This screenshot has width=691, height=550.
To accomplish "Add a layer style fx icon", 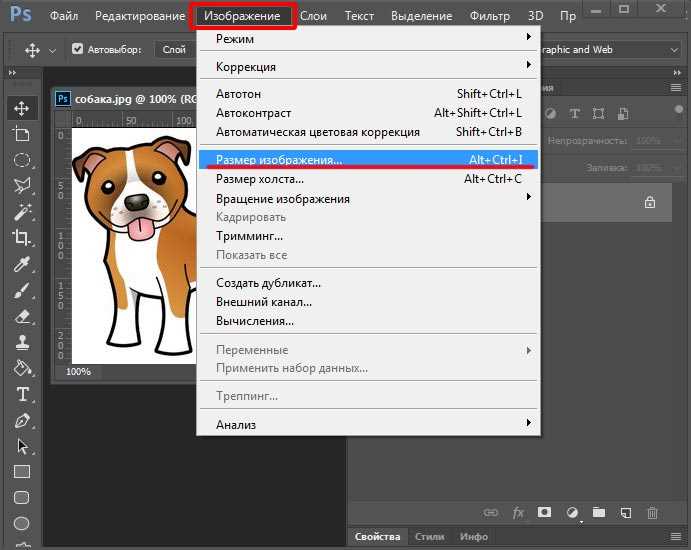I will (518, 513).
